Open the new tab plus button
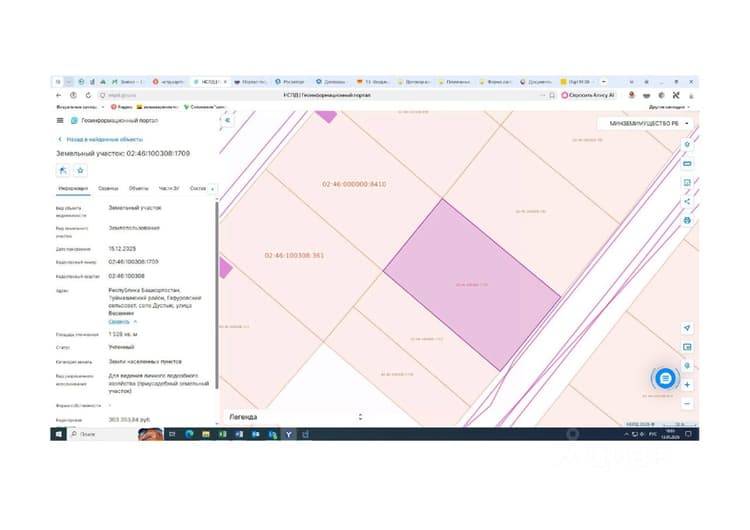The image size is (750, 530). [604, 82]
